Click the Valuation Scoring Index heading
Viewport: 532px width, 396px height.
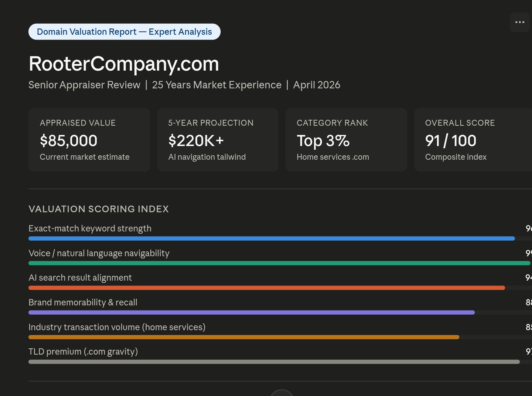(x=99, y=209)
